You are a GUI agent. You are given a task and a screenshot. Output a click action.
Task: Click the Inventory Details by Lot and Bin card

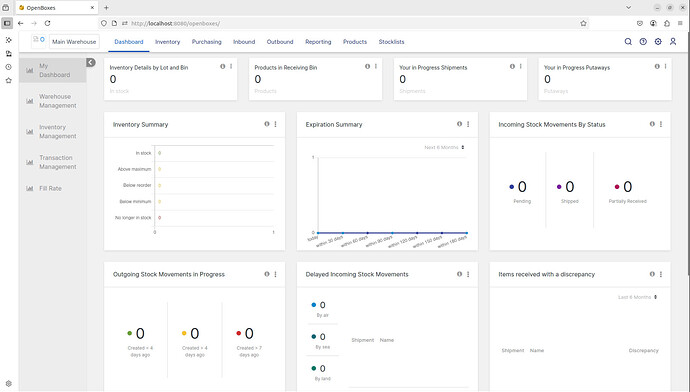point(170,79)
